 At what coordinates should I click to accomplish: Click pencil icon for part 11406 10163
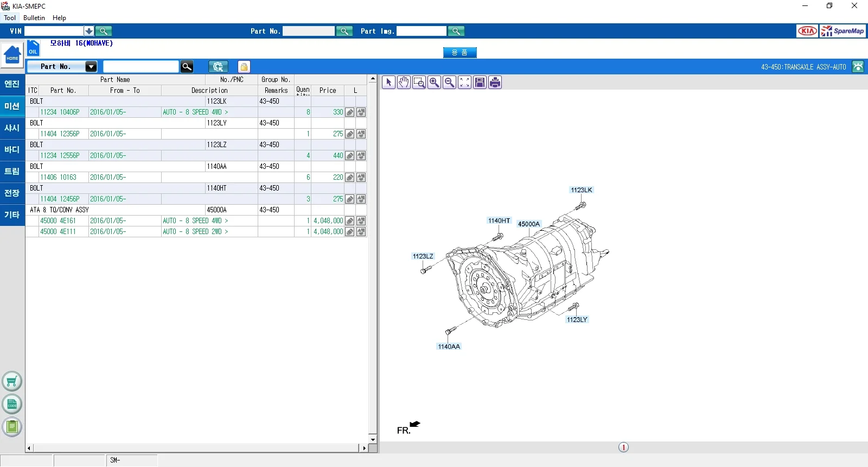350,178
